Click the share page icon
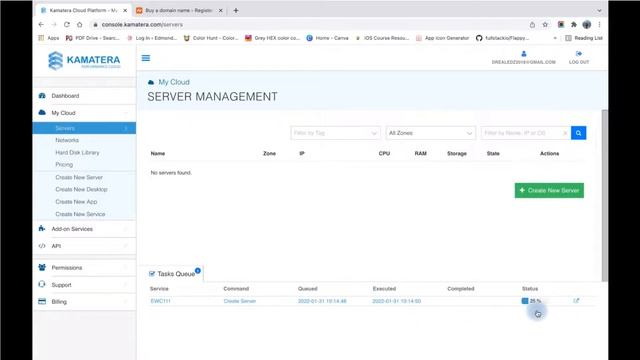 click(x=532, y=24)
